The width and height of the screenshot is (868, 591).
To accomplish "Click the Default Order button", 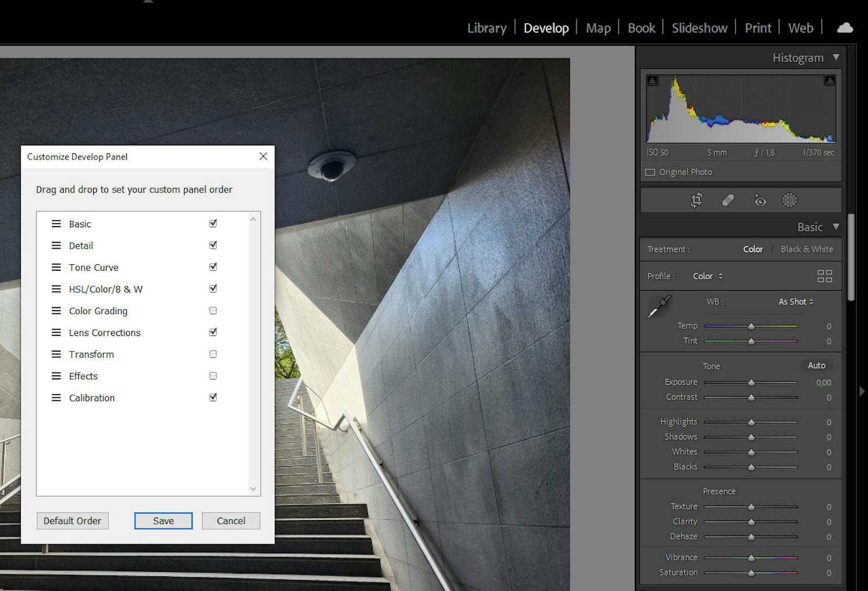I will (72, 520).
